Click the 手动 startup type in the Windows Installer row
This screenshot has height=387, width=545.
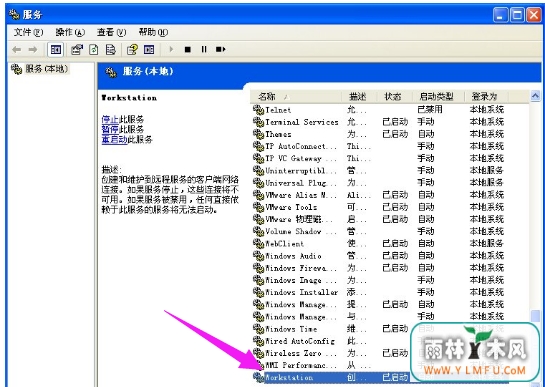point(426,292)
